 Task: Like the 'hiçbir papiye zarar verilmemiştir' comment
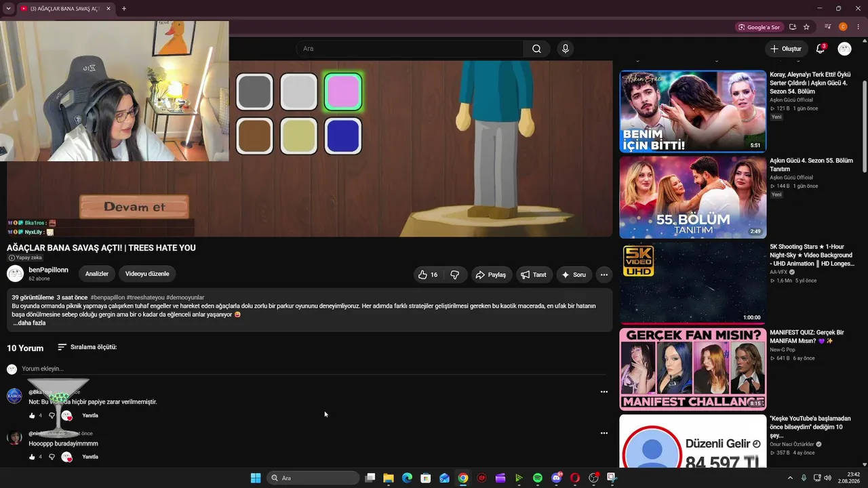(32, 415)
